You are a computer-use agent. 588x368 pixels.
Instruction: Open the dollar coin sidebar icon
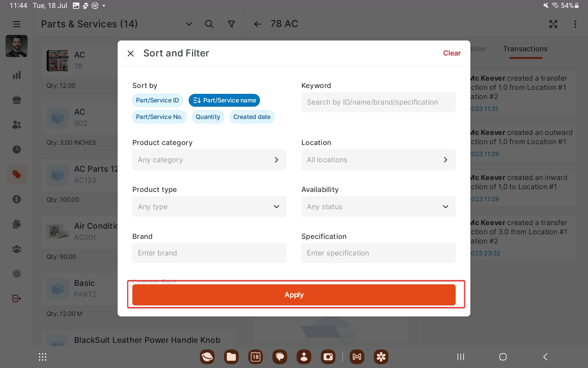(x=17, y=199)
